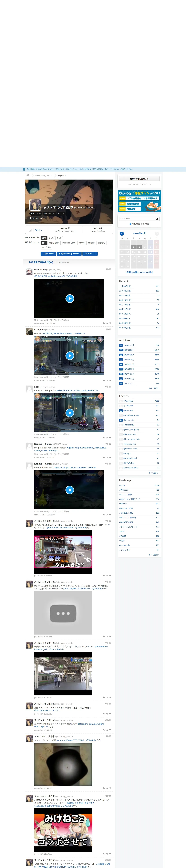Click the @dr_yukito friend avatar icon
The height and width of the screenshot is (868, 186).
click(121, 420)
